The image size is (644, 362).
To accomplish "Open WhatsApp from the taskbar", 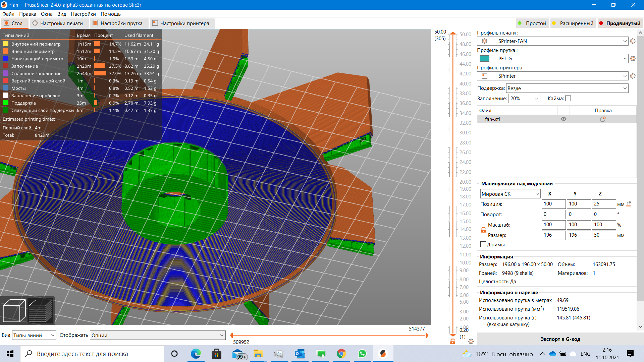I will click(x=362, y=354).
